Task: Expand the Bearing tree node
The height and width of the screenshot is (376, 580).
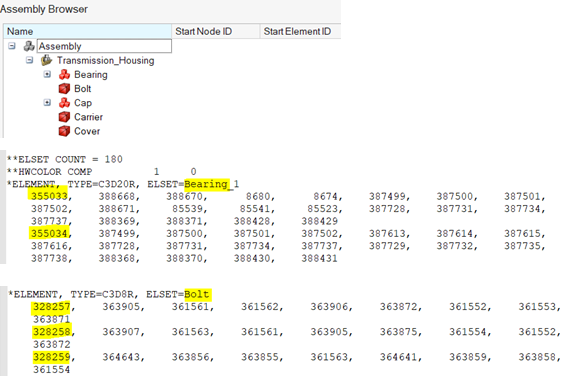Action: click(x=47, y=74)
